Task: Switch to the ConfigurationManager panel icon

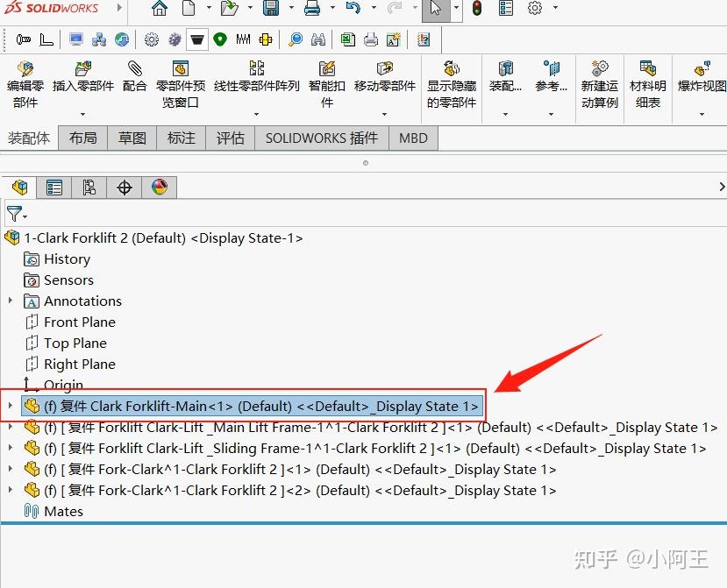Action: point(88,187)
